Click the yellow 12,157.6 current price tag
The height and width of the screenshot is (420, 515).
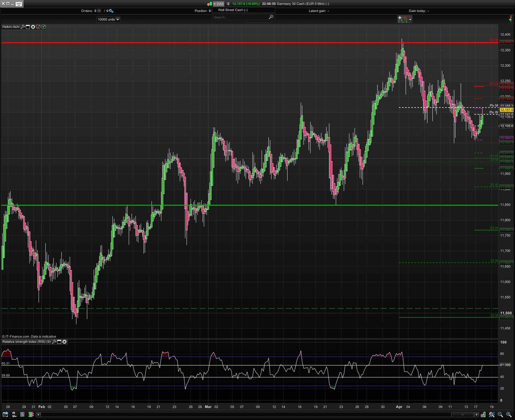tap(507, 110)
